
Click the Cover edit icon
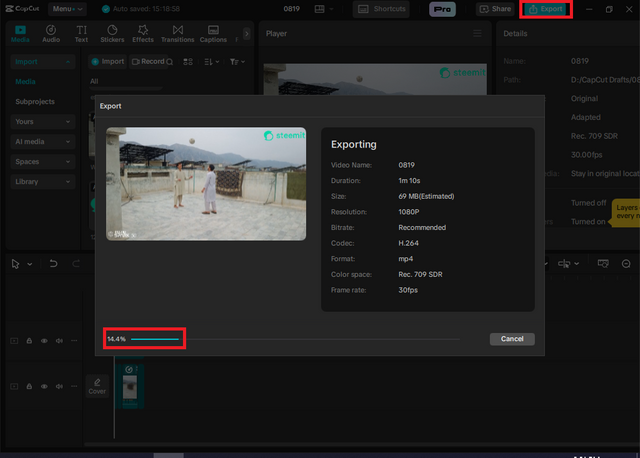click(97, 386)
